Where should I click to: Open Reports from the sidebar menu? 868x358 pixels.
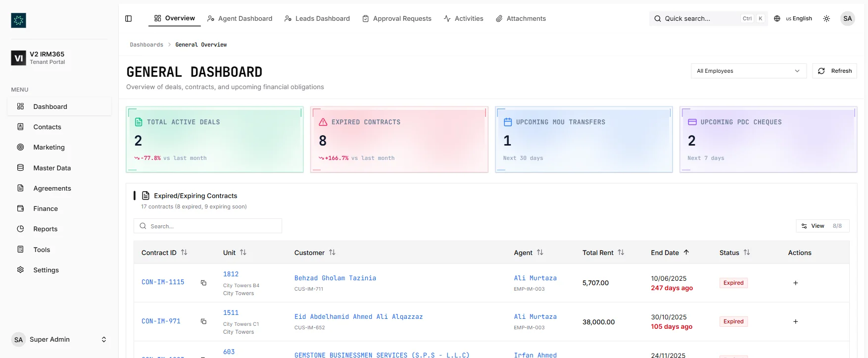coord(59,229)
